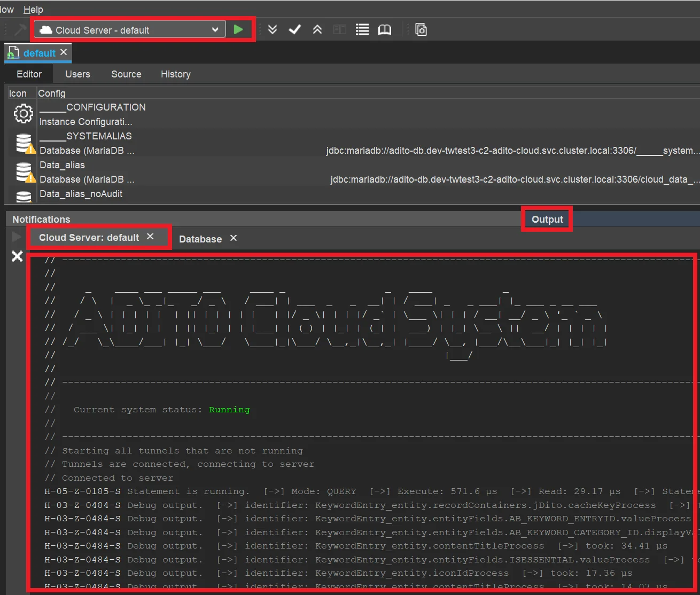Select the Data_alias row text
The height and width of the screenshot is (595, 700).
[62, 165]
